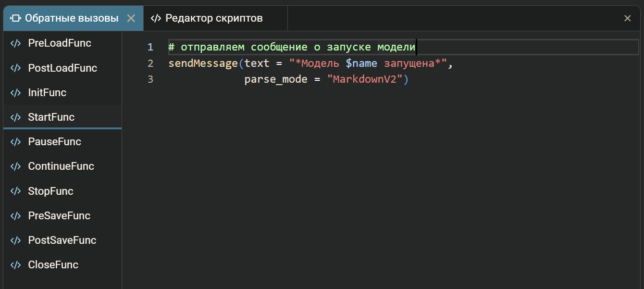The width and height of the screenshot is (644, 289).
Task: Click the code icon beside InitFunc
Action: pos(15,93)
